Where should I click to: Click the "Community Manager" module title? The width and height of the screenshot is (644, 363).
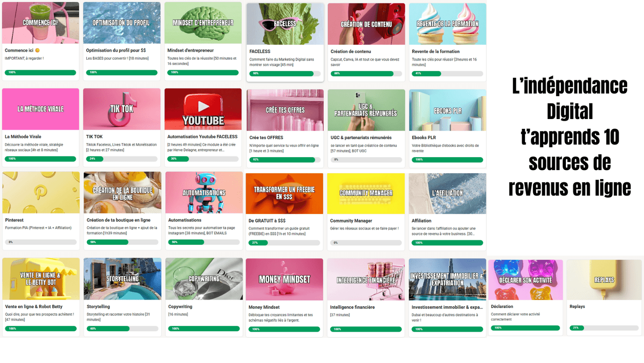[x=351, y=221]
